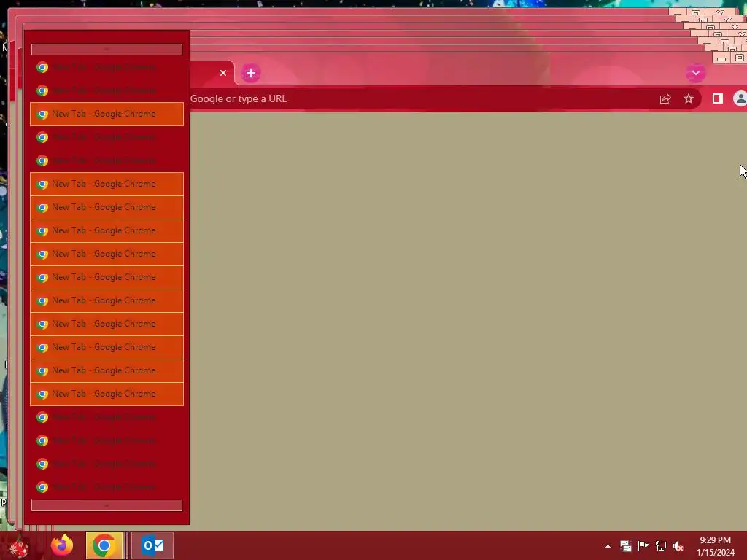
Task: Click the Chrome taskbar button
Action: 104,545
